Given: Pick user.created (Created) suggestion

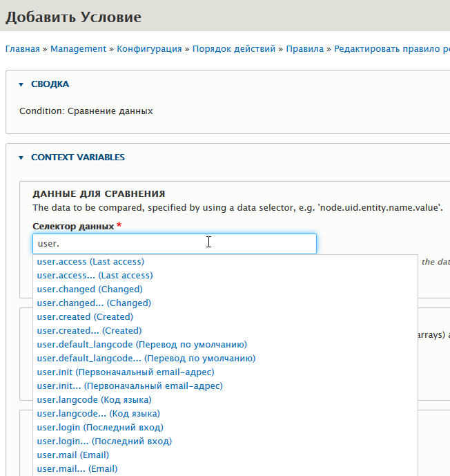Looking at the screenshot, I should (x=84, y=317).
